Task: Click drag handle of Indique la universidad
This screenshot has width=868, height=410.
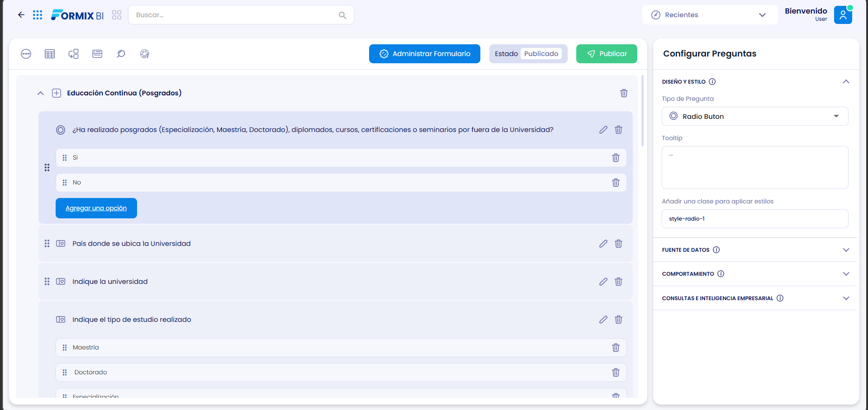Action: tap(47, 282)
